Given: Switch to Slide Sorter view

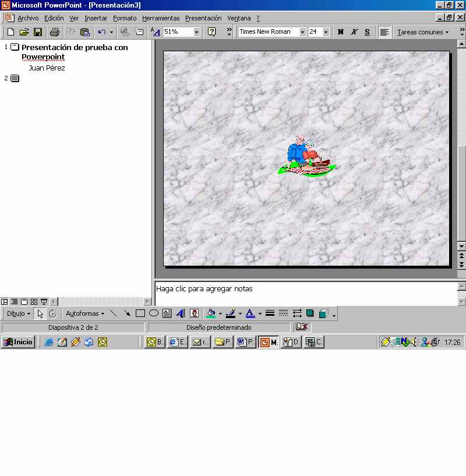Looking at the screenshot, I should [34, 302].
